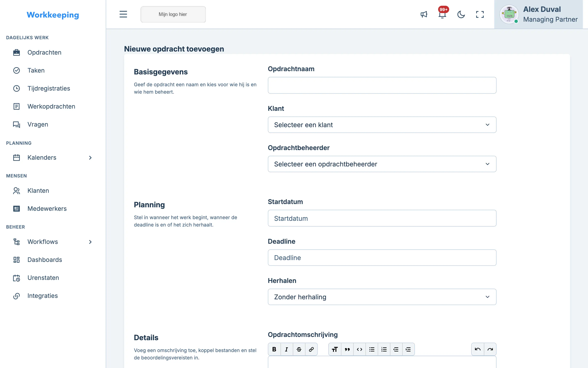Click the Medewerkers card icon
The width and height of the screenshot is (588, 368).
(17, 209)
